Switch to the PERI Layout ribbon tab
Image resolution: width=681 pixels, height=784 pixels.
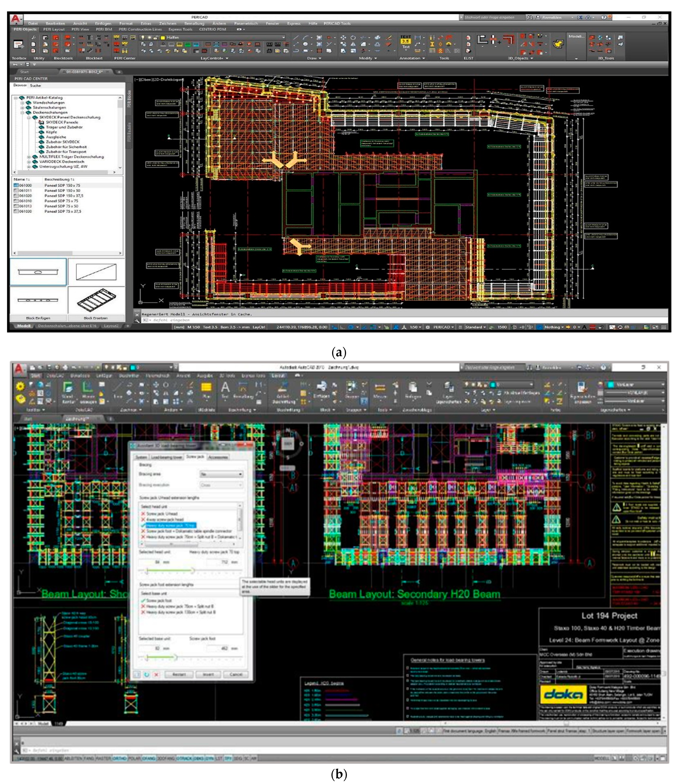(x=54, y=29)
